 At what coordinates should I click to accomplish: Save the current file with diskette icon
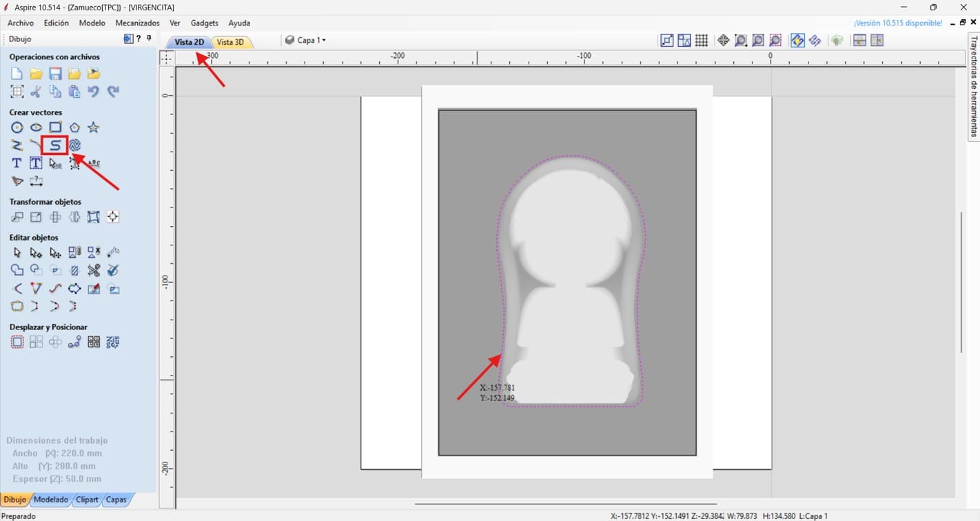55,73
